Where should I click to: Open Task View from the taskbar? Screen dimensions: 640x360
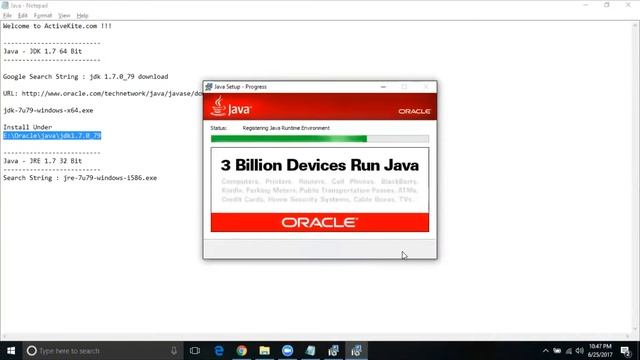point(195,351)
